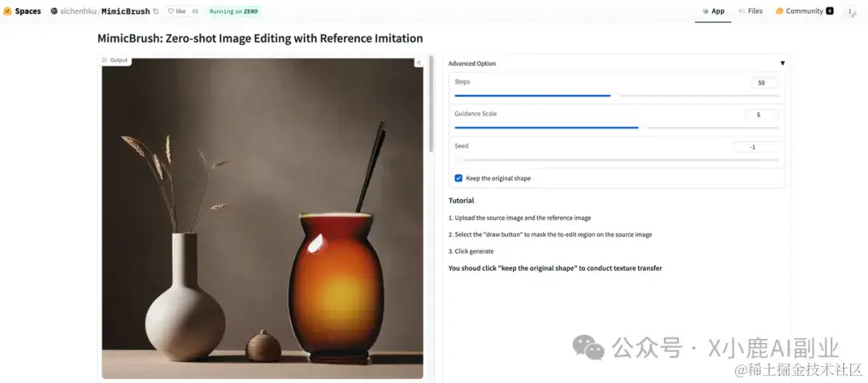Edit the Seed value field showing -1

[755, 147]
